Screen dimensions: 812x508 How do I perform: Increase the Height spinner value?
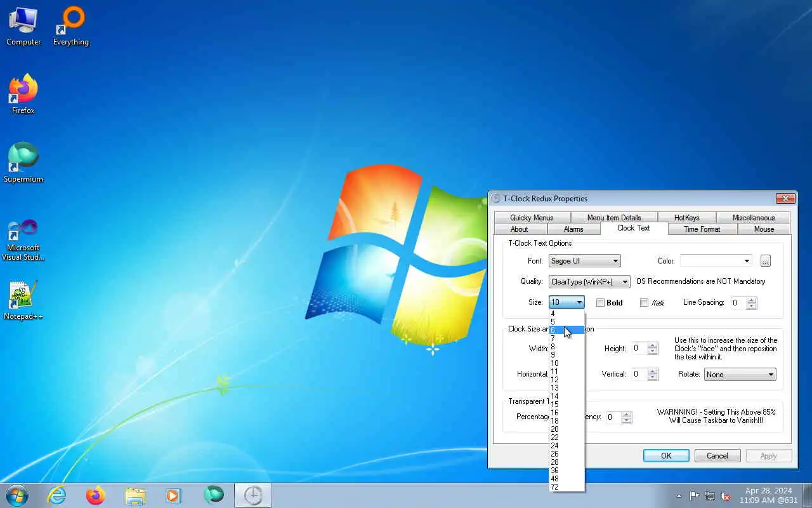pyautogui.click(x=653, y=345)
